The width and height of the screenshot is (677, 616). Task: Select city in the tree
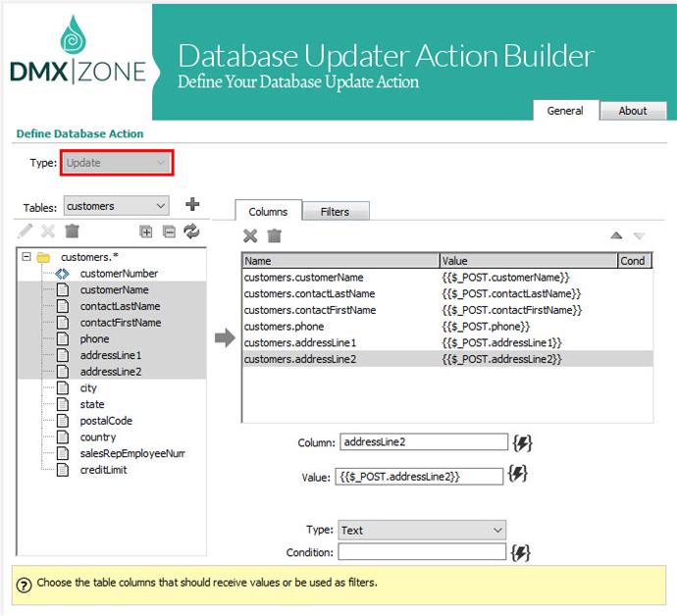88,388
